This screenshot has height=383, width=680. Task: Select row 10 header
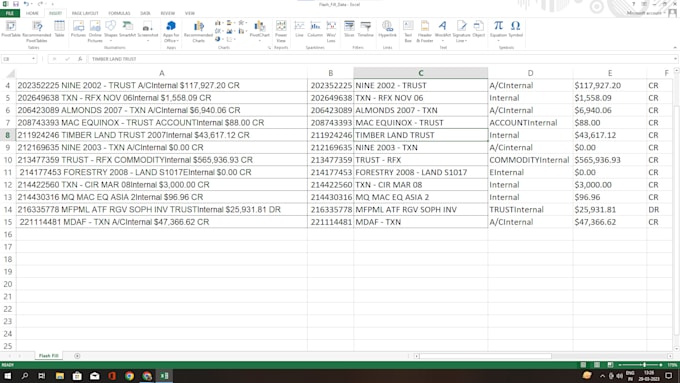click(x=8, y=160)
